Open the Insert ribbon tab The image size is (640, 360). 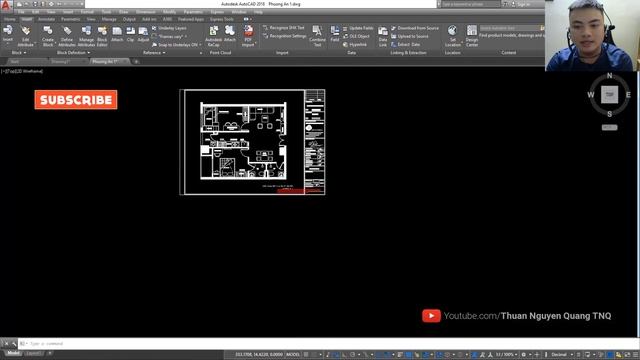pyautogui.click(x=27, y=19)
